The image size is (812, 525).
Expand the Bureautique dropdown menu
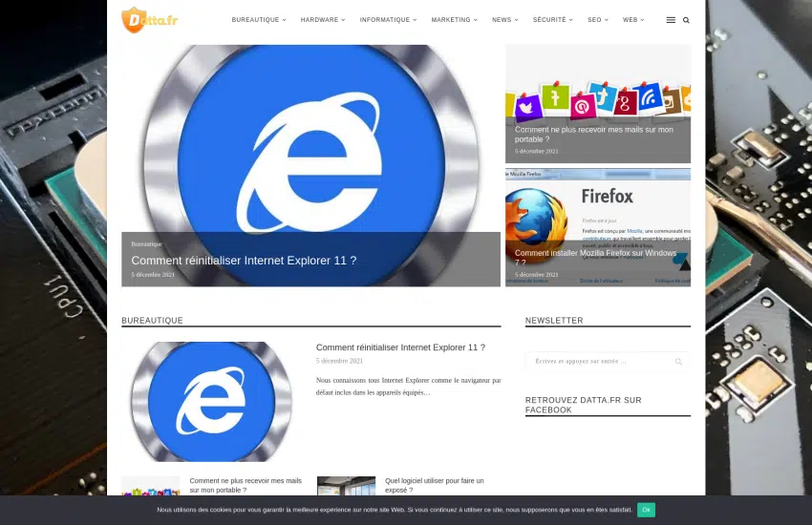click(258, 20)
